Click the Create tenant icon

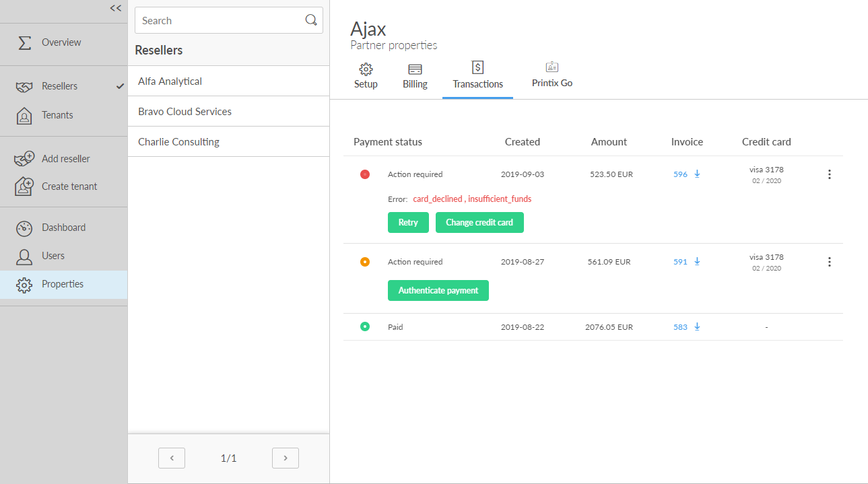pos(24,186)
